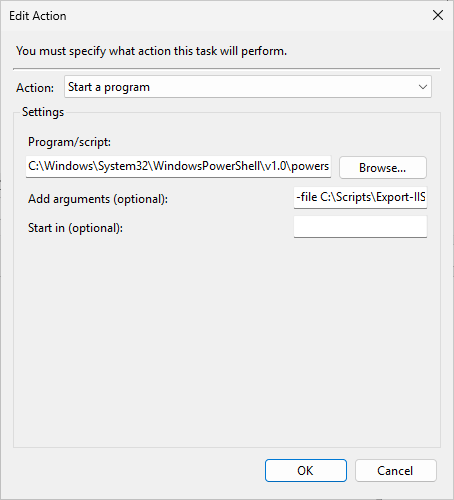Click the 'Edit Action' title bar text

click(x=38, y=16)
